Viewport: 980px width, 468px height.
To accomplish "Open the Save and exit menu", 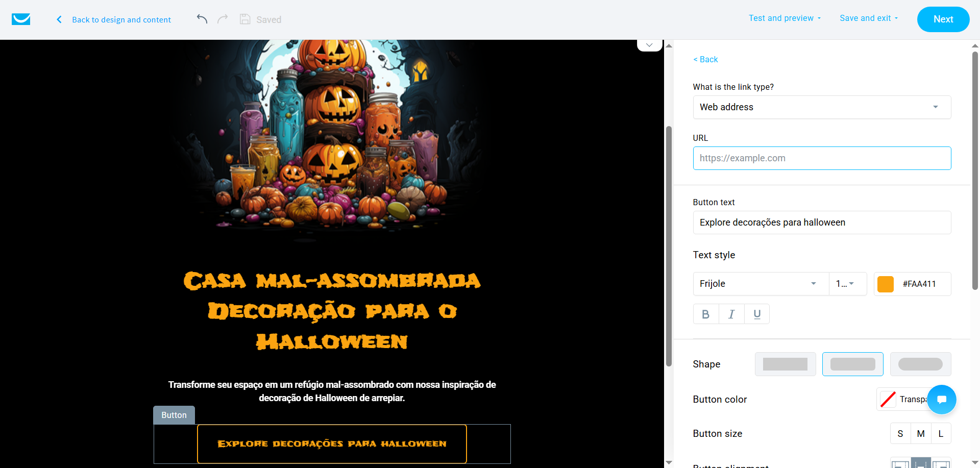I will tap(868, 18).
